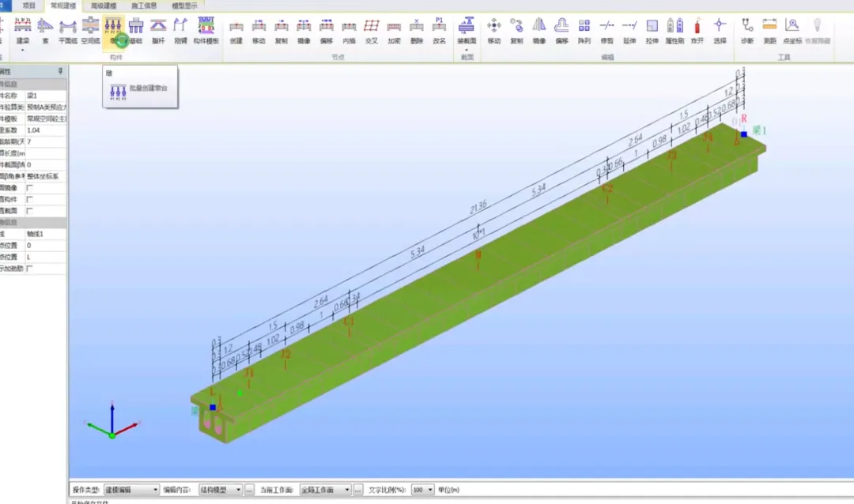
Task: Click the node 创建 create icon
Action: click(236, 31)
